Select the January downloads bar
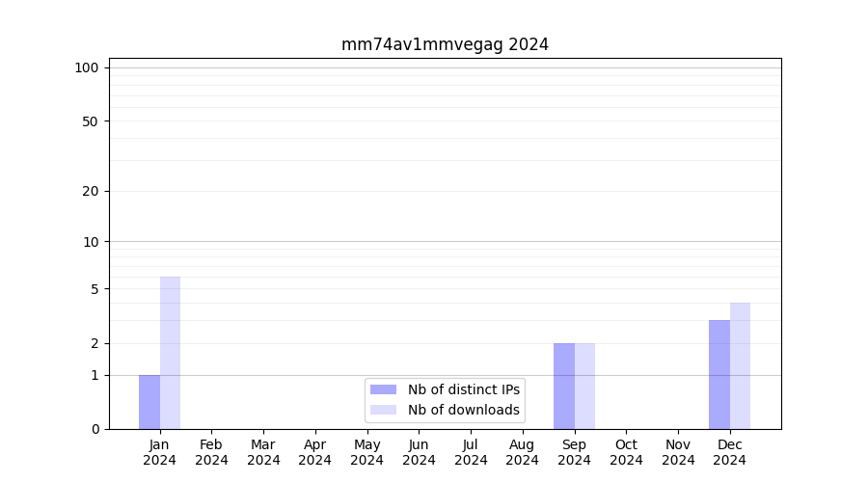 [170, 353]
